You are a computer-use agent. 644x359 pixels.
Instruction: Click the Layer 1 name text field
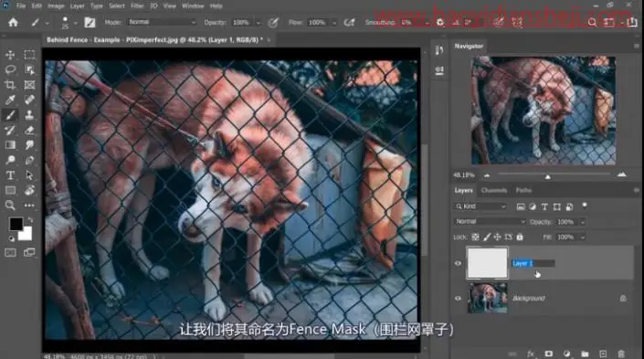[533, 263]
